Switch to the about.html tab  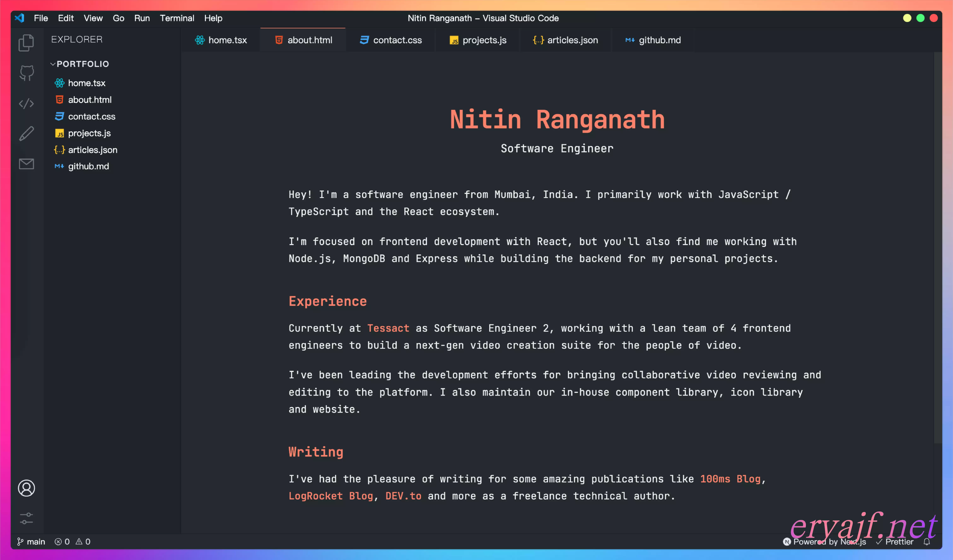[303, 40]
